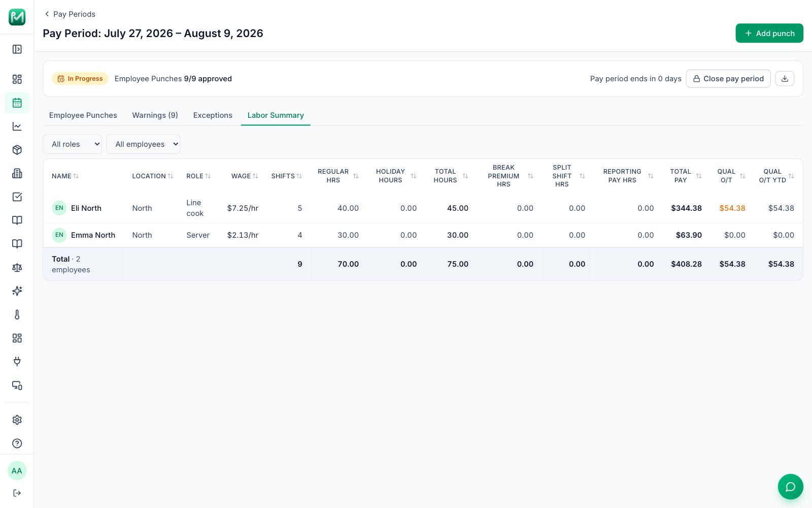Viewport: 812px width, 508px height.
Task: Sort table by Role column
Action: point(198,176)
